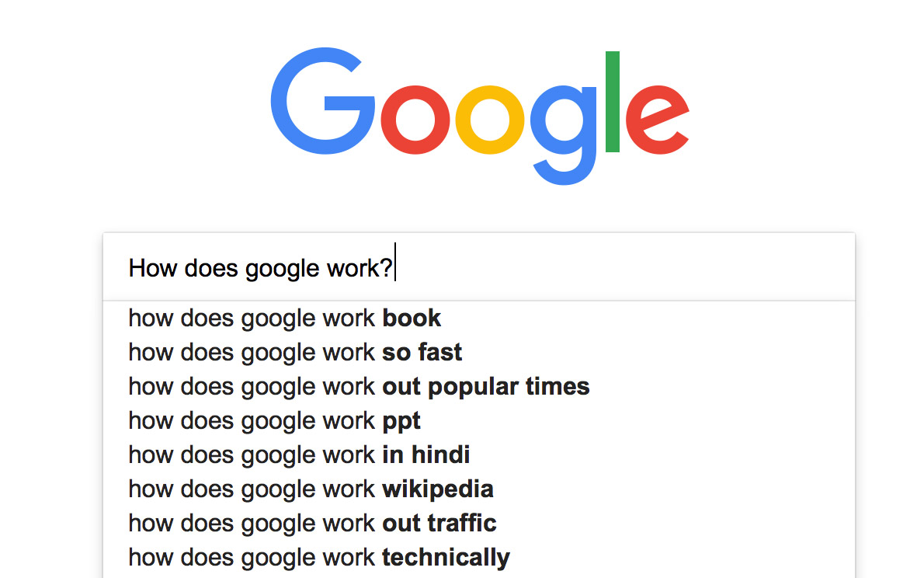Click the green 'l' in the Google logo
Screen dimensions: 924x578
click(613, 101)
